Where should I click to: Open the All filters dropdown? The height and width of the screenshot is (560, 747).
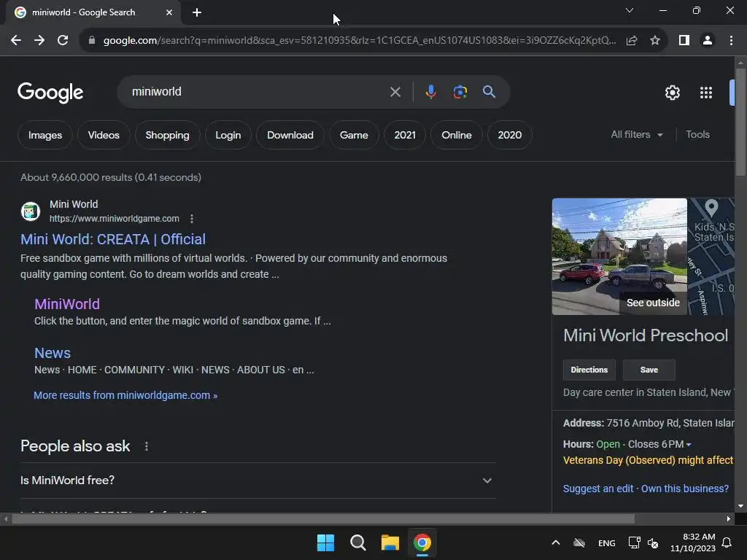pos(636,135)
